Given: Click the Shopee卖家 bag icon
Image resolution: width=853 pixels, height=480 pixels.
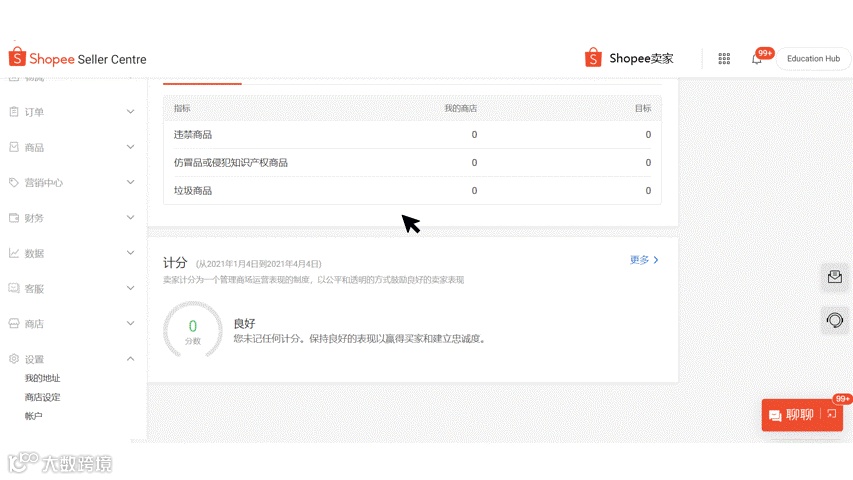Looking at the screenshot, I should [593, 58].
